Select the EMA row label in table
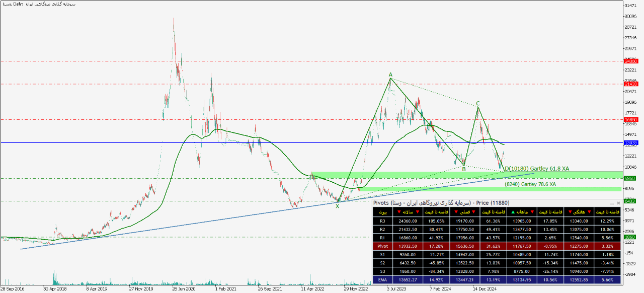Image resolution: width=644 pixels, height=293 pixels. click(x=383, y=280)
